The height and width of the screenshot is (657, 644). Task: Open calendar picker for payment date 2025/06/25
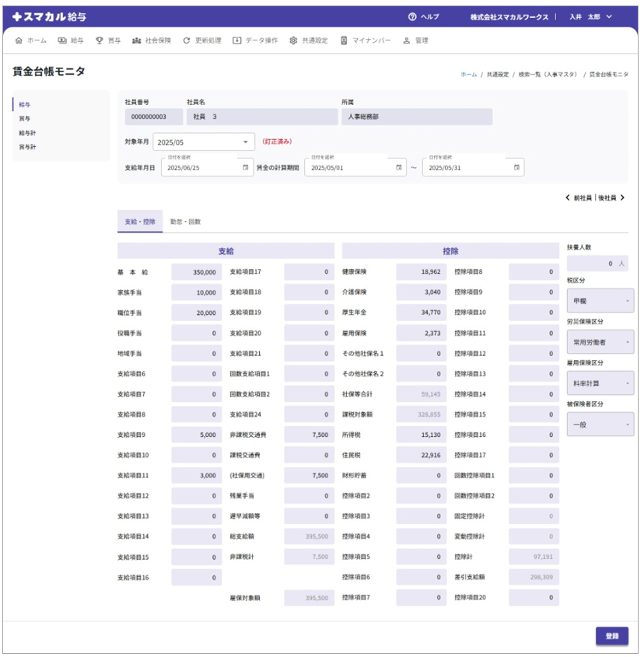coord(246,167)
